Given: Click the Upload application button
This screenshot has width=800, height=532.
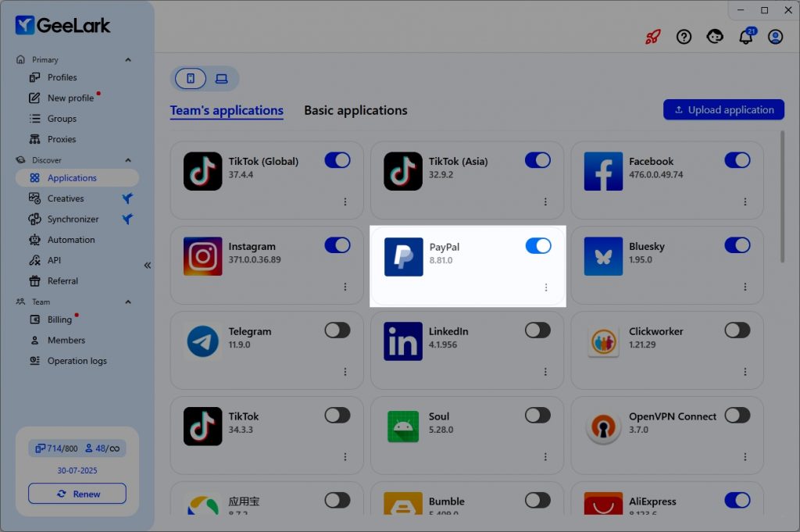Looking at the screenshot, I should (x=723, y=109).
